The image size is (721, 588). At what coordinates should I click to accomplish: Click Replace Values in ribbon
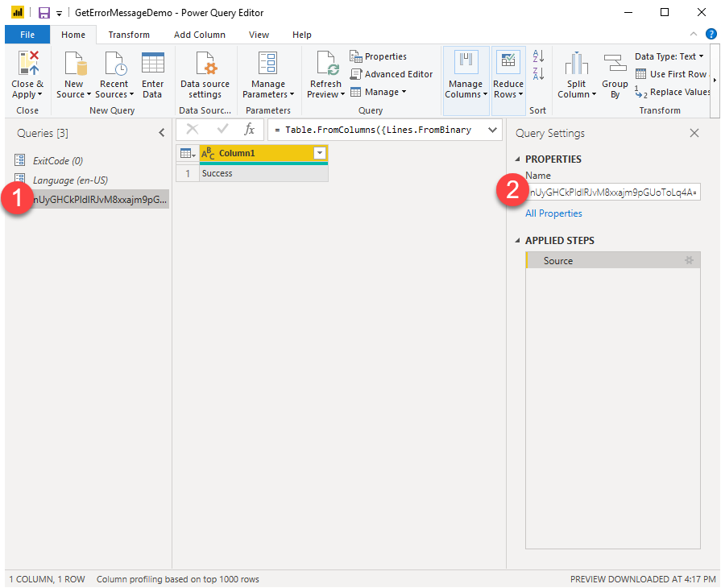click(x=673, y=92)
